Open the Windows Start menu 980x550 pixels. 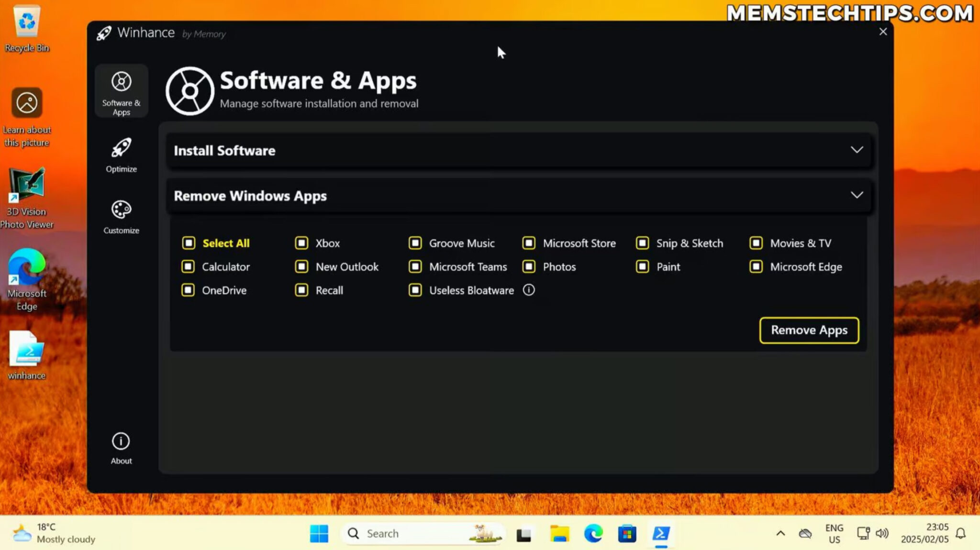pyautogui.click(x=319, y=533)
